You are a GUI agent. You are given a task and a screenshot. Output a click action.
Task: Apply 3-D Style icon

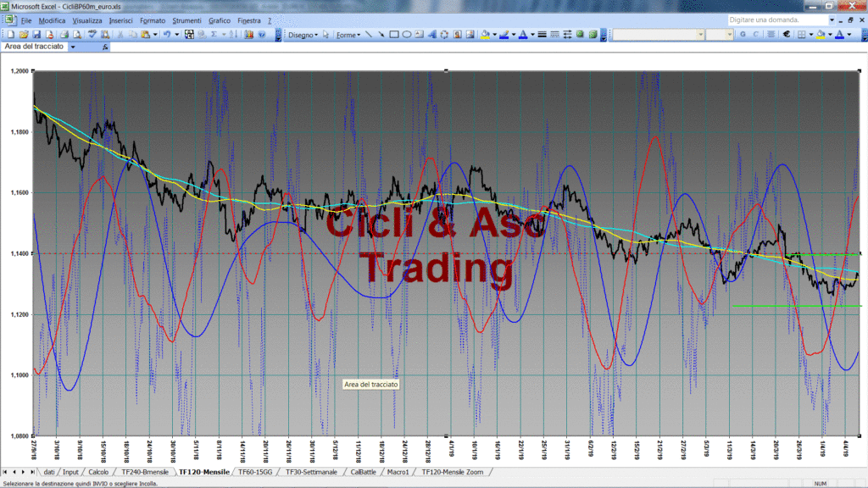pos(593,34)
